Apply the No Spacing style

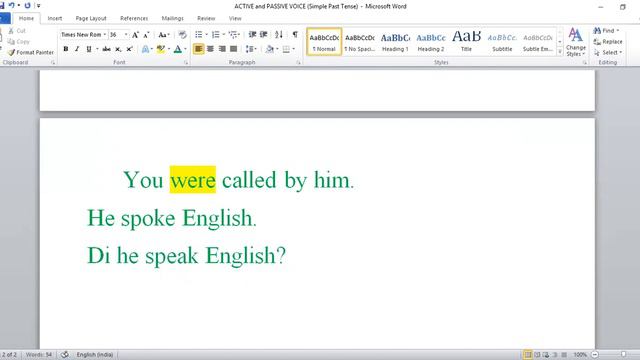click(x=360, y=42)
